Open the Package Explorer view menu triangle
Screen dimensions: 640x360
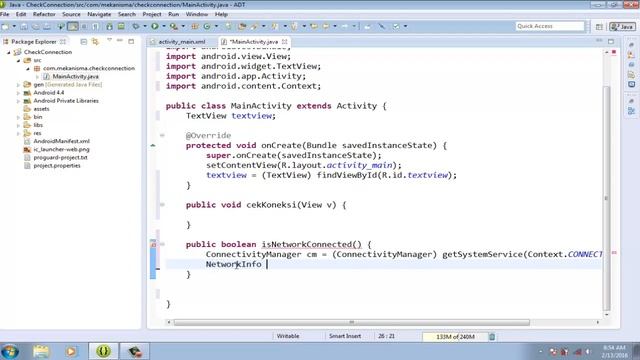(x=109, y=41)
